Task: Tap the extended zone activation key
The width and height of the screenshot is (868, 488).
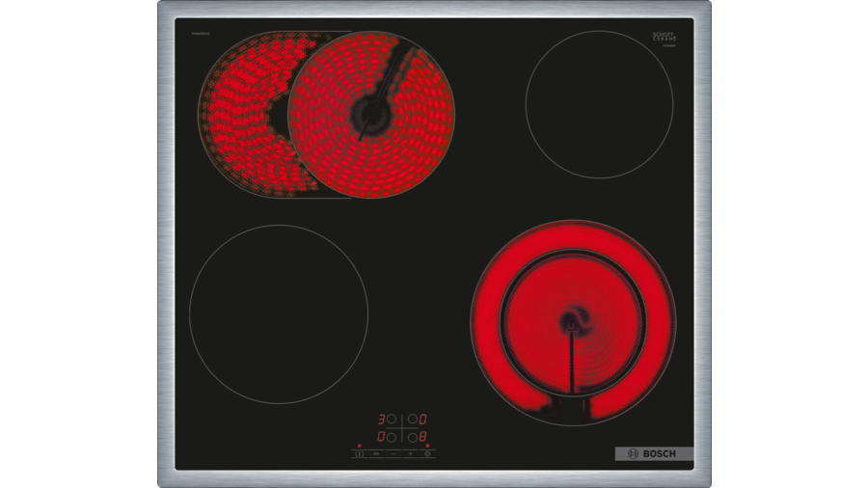Action: tap(427, 453)
